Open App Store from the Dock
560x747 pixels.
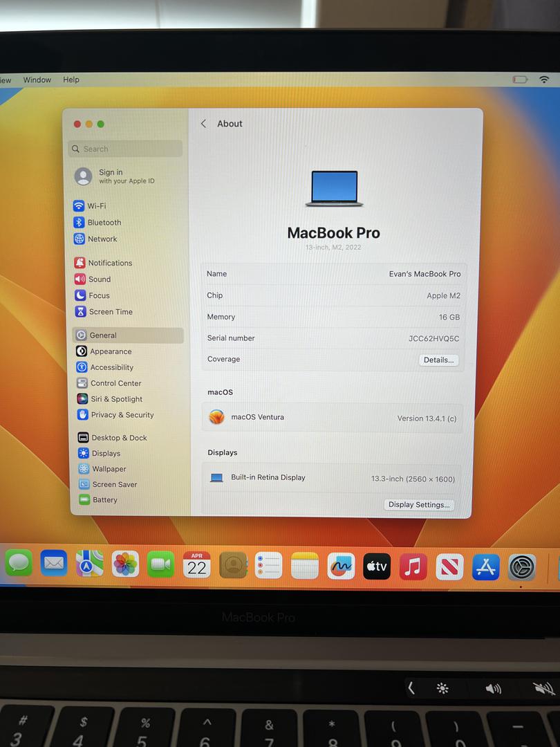click(x=485, y=567)
